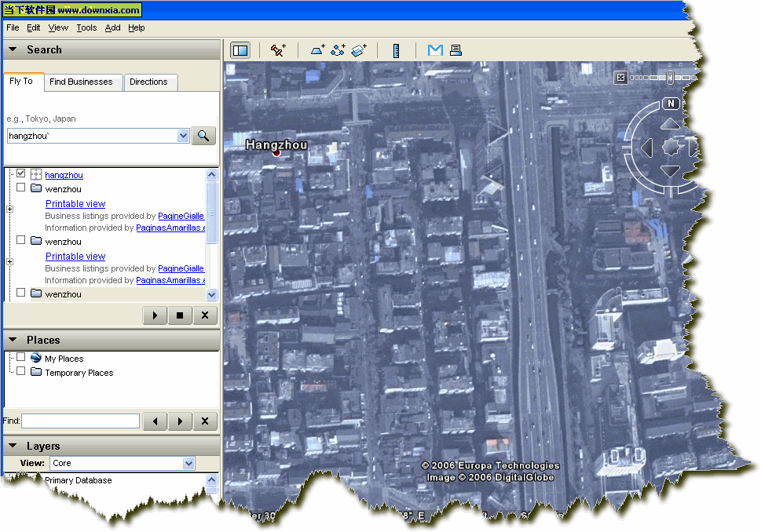Click the Find input field in Places
This screenshot has width=761, height=532.
coord(80,421)
